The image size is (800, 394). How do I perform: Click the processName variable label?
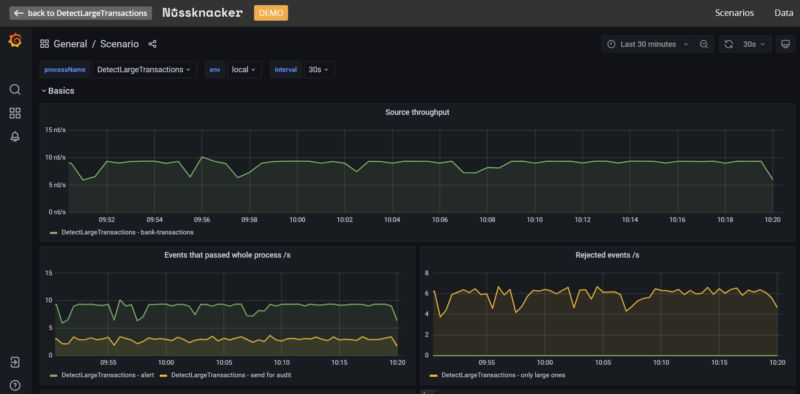pos(65,70)
